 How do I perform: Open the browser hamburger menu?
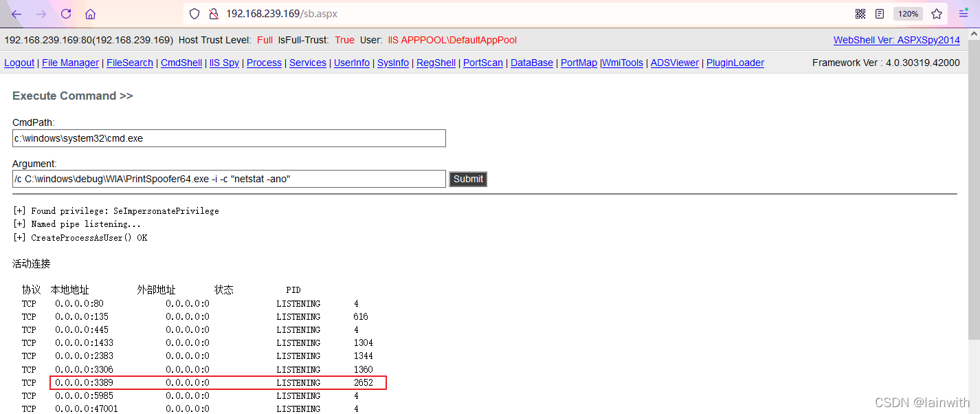tap(964, 14)
